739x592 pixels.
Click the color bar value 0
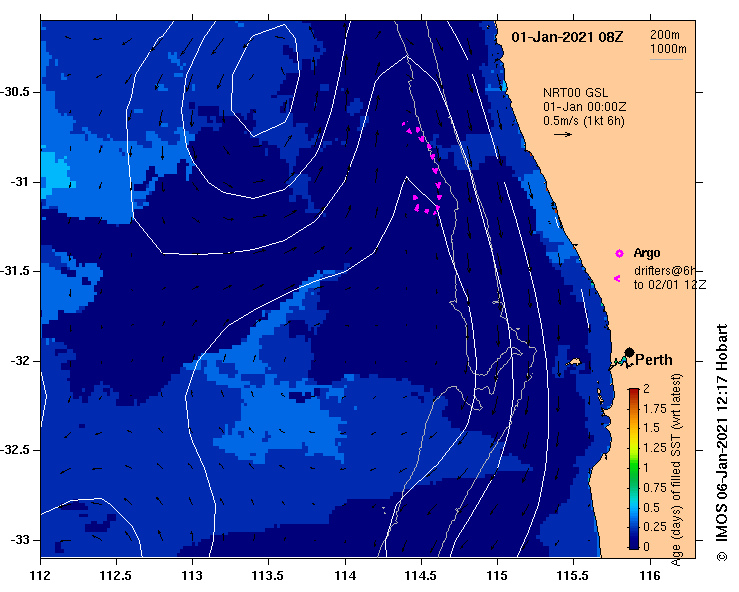pyautogui.click(x=647, y=546)
